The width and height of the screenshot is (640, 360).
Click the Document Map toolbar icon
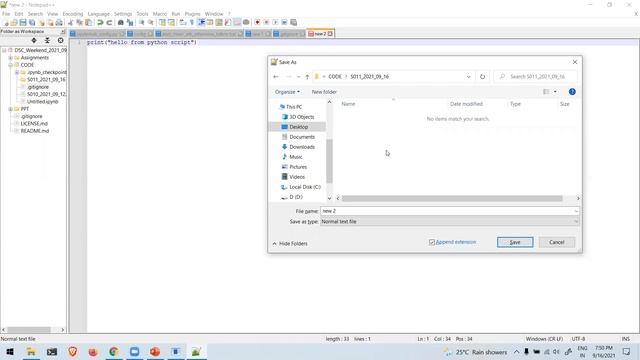click(219, 22)
